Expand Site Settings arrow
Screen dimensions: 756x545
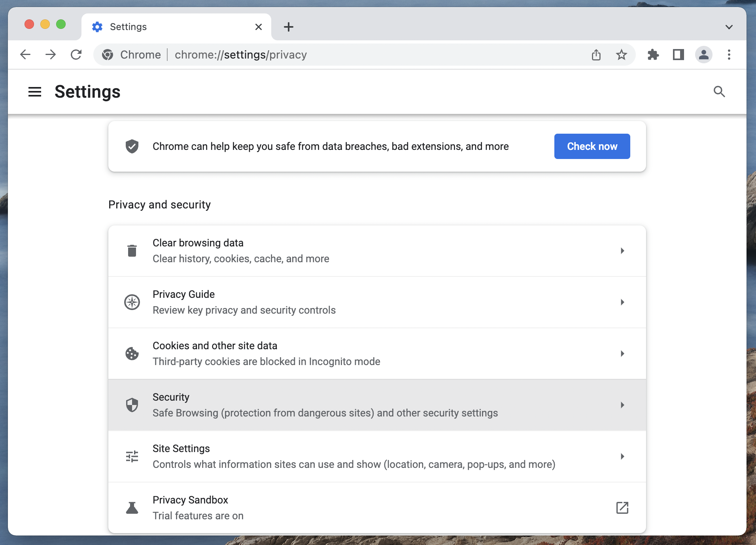pyautogui.click(x=622, y=456)
